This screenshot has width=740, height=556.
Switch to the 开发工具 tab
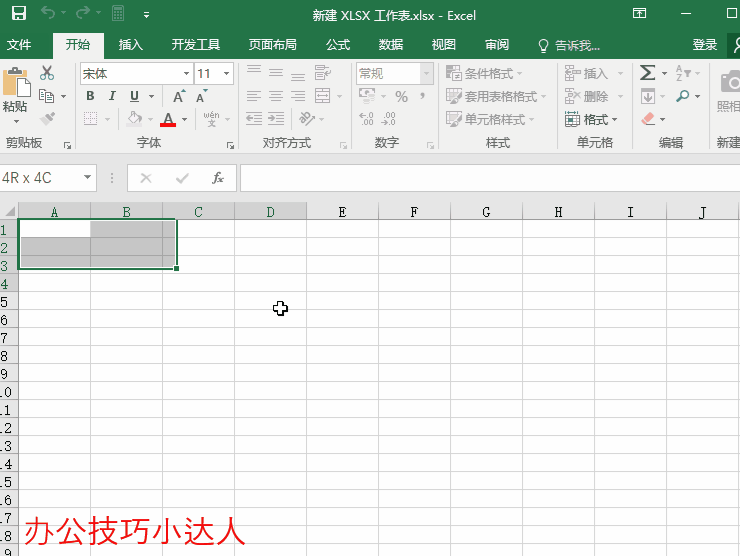point(196,45)
